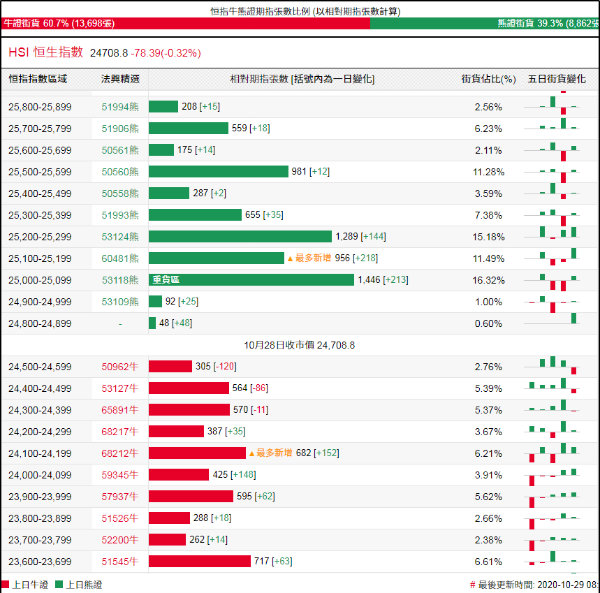Click the orange 最多新增 marker in the 24,100-24,199 row
Image resolution: width=600 pixels, height=593 pixels.
[271, 453]
